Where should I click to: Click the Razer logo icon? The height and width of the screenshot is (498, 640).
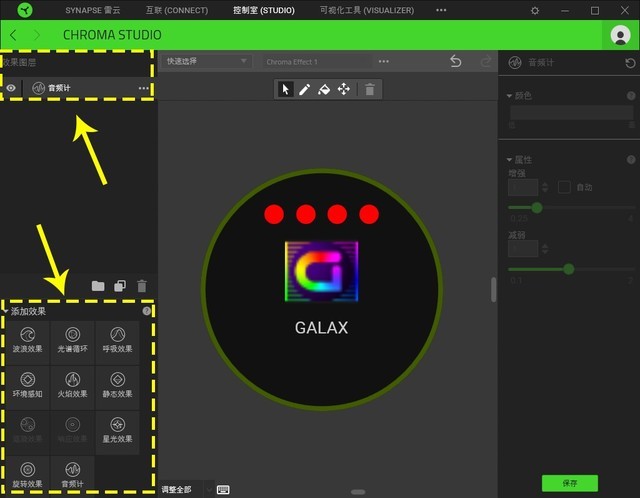(x=25, y=10)
